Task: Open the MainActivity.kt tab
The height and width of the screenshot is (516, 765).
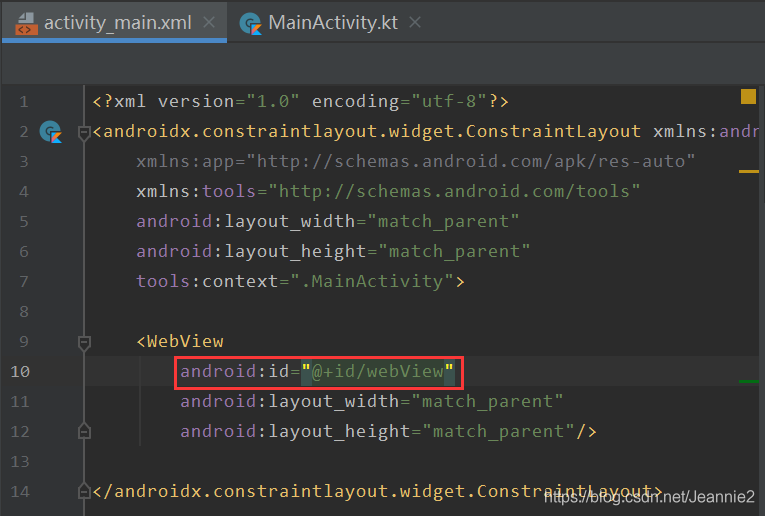Action: 333,22
